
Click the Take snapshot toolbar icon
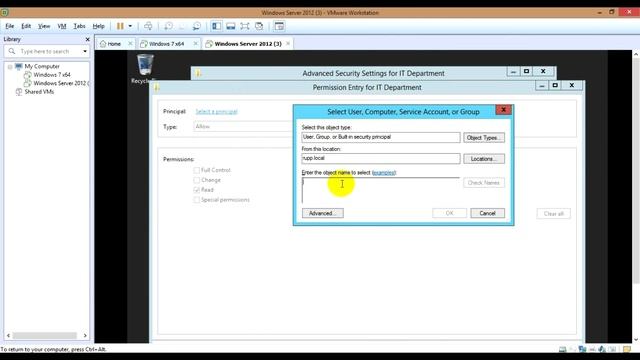pyautogui.click(x=168, y=26)
